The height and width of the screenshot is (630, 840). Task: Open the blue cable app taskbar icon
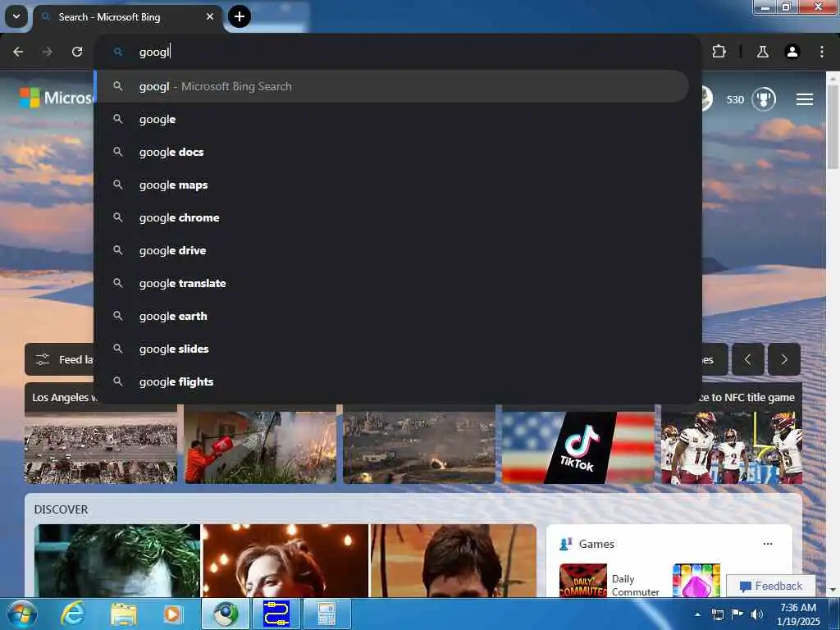(276, 614)
